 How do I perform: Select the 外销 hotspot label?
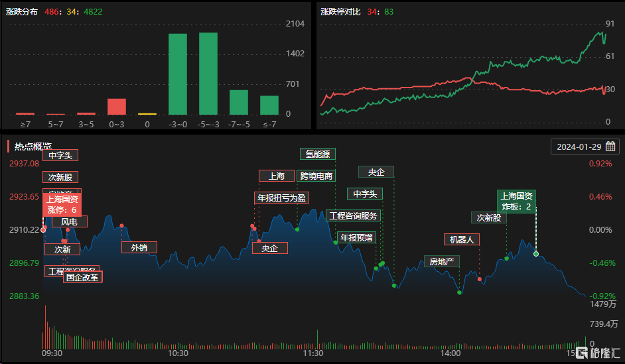click(139, 247)
